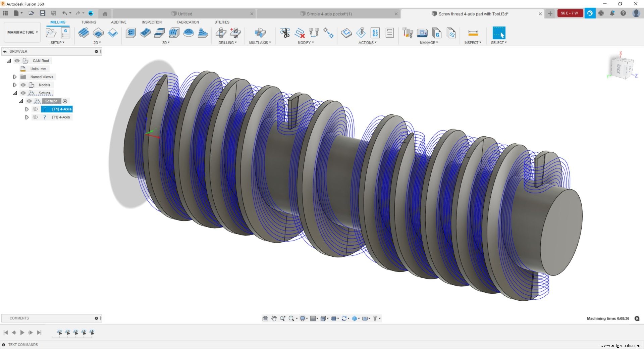Click the Simulate icon in Actions
Screen dimensions: 644x349
pos(346,33)
